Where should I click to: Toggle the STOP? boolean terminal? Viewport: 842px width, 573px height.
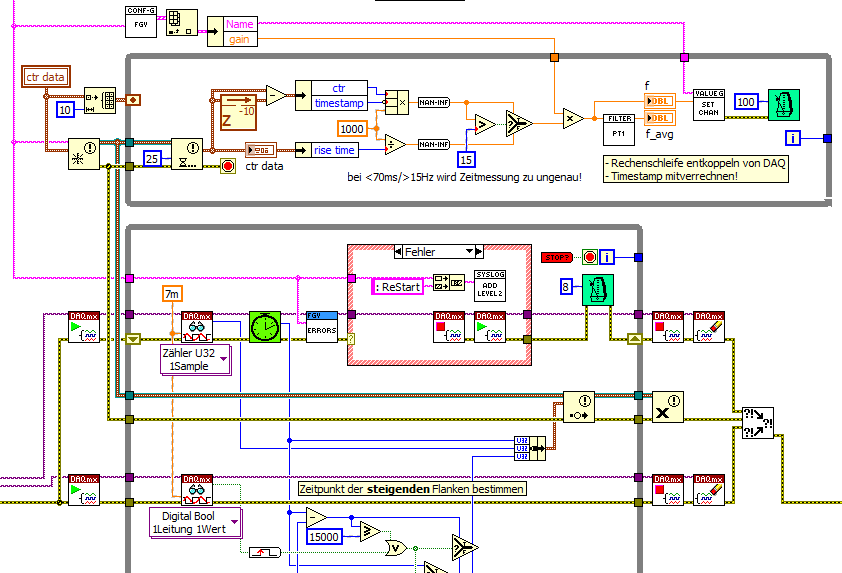[x=557, y=258]
